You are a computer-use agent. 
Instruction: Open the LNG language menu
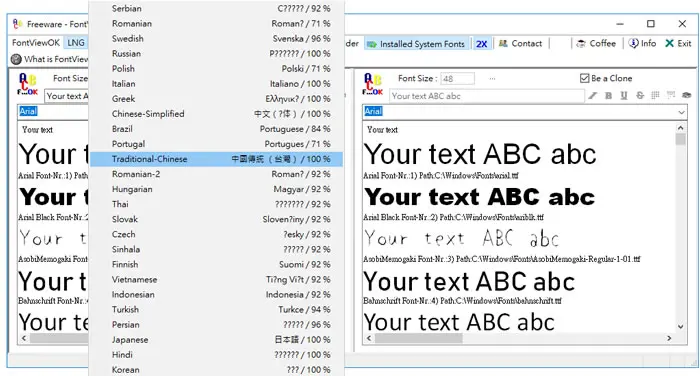[x=75, y=43]
